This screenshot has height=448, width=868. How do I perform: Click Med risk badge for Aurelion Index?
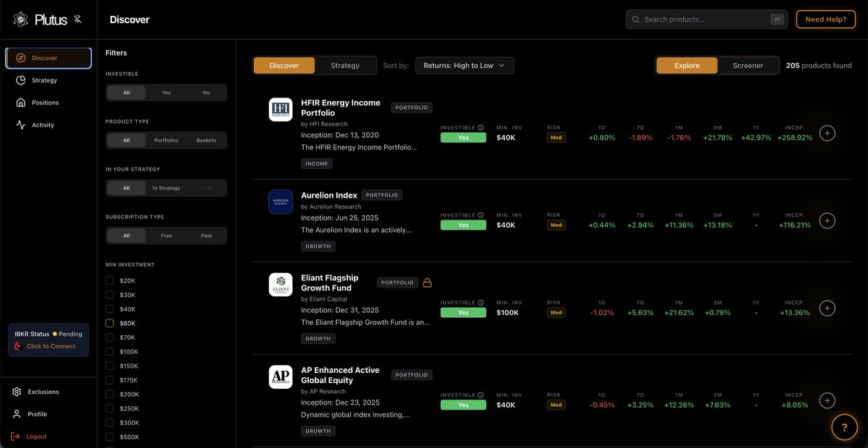[556, 225]
